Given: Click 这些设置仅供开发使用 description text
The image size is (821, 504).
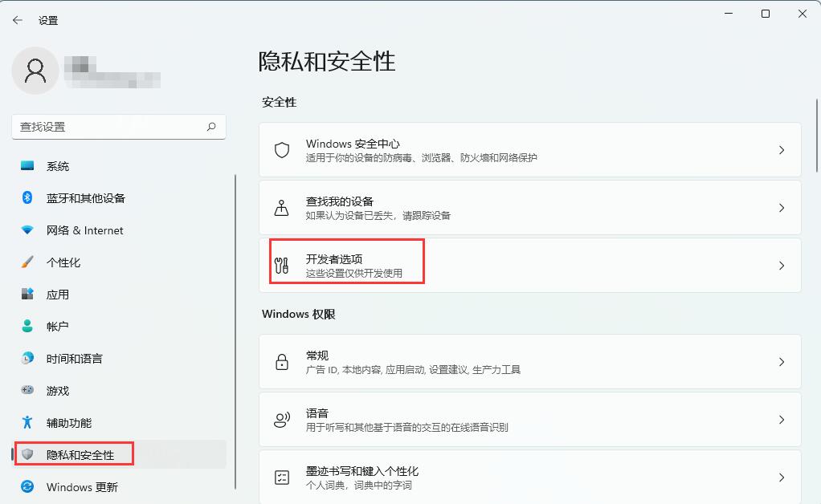Looking at the screenshot, I should point(354,273).
